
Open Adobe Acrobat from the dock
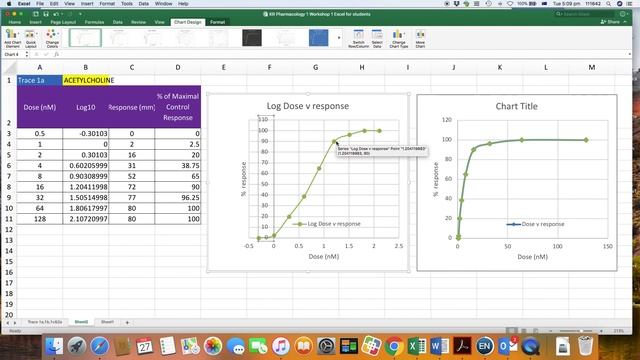[462, 346]
